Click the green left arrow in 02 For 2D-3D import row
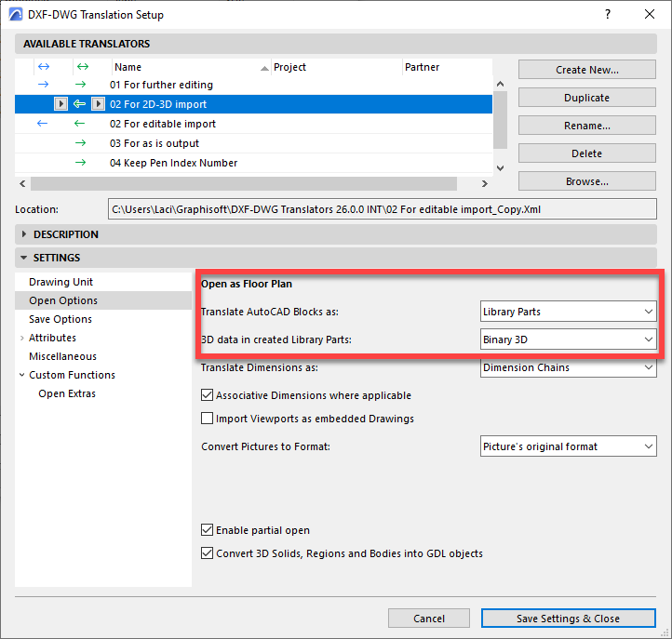 pos(79,103)
